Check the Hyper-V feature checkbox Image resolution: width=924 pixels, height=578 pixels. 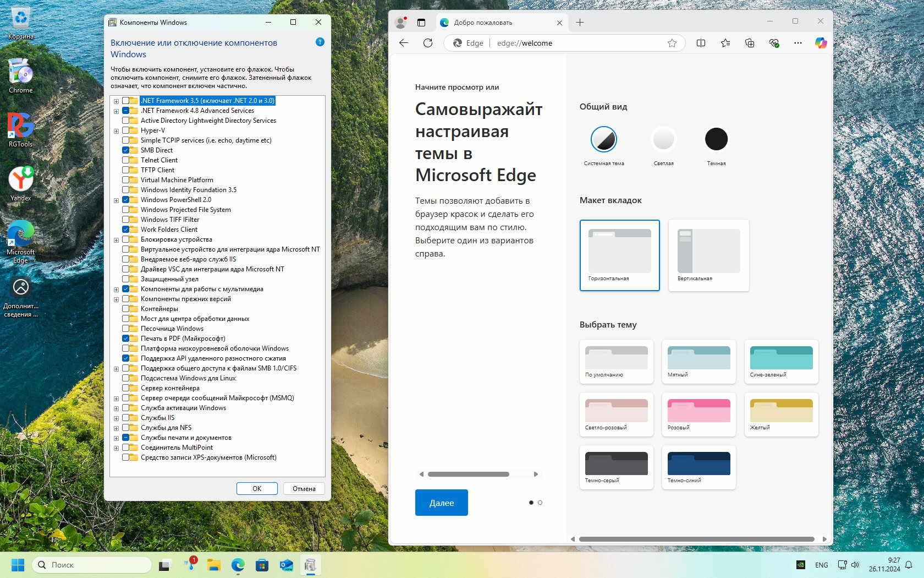(125, 130)
